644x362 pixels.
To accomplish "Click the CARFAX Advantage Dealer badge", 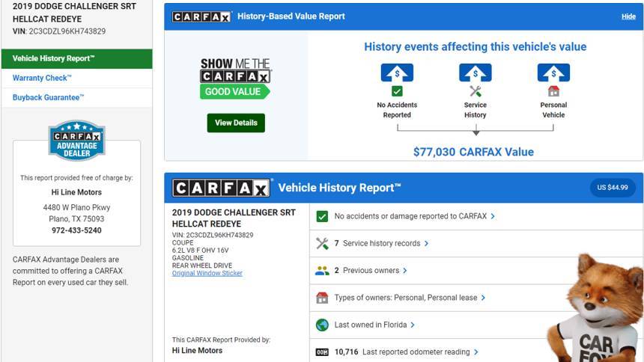I will pyautogui.click(x=77, y=141).
